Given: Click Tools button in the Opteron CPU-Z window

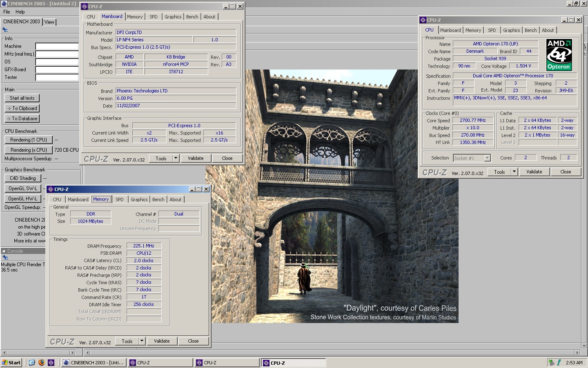Looking at the screenshot, I should [499, 172].
